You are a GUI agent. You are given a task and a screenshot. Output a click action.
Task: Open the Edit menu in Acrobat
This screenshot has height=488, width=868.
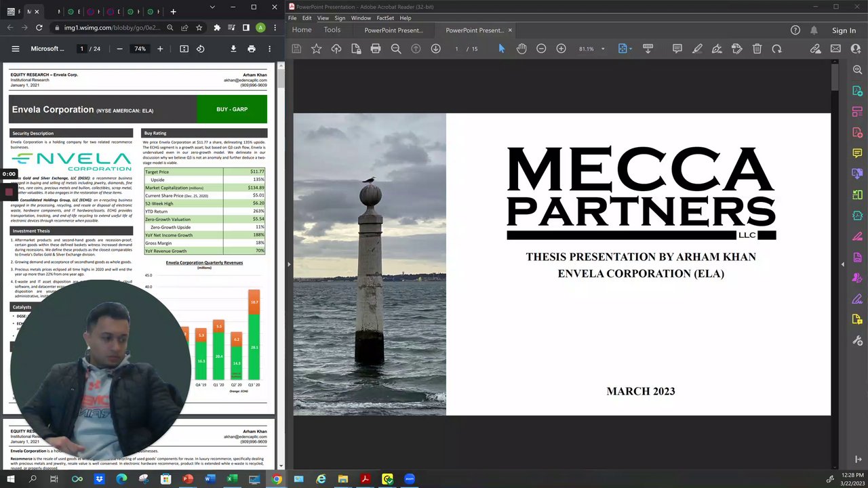click(x=307, y=18)
